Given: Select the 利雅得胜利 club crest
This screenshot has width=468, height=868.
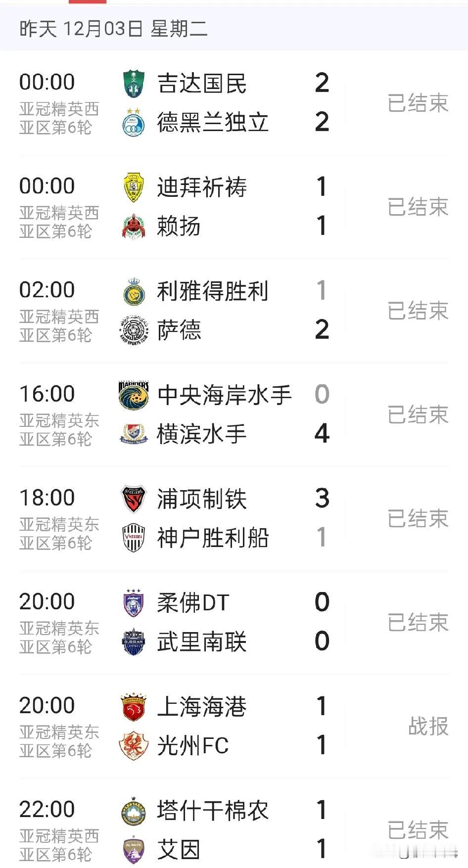Looking at the screenshot, I should pos(134,291).
